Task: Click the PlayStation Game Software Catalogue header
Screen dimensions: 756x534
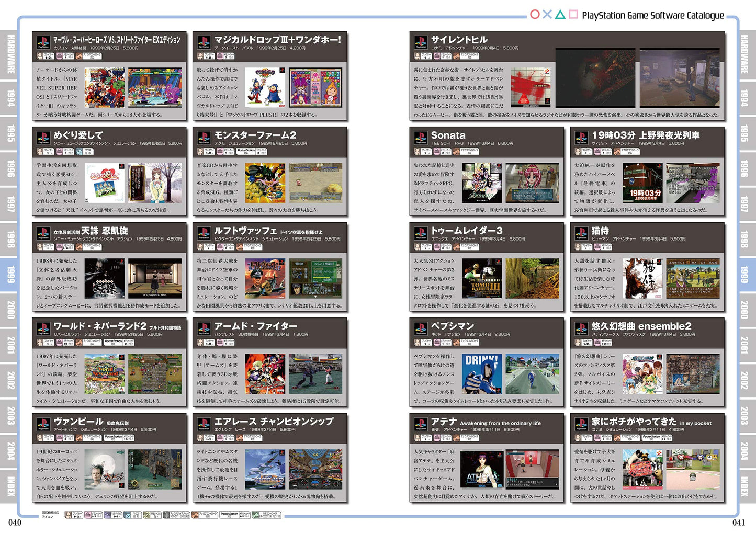Action: [x=654, y=15]
